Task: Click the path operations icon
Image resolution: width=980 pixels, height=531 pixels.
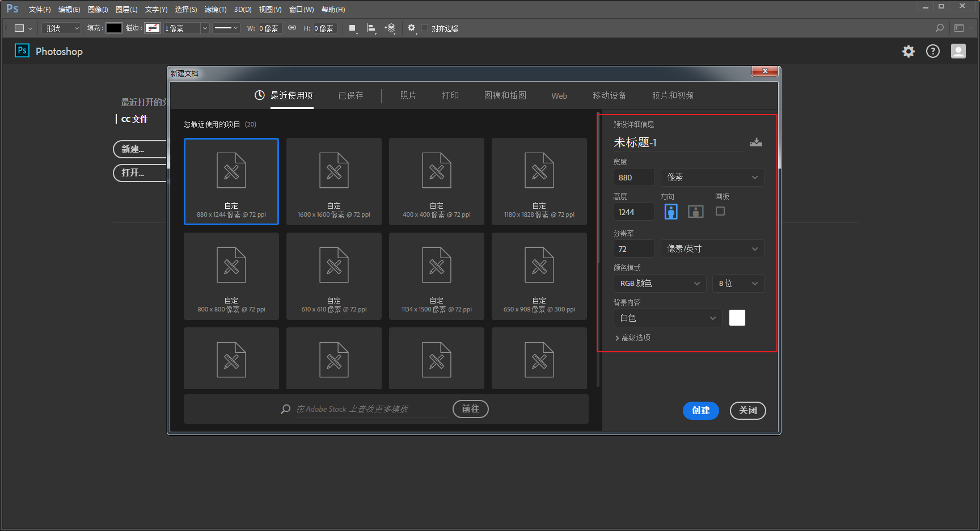Action: coord(353,28)
